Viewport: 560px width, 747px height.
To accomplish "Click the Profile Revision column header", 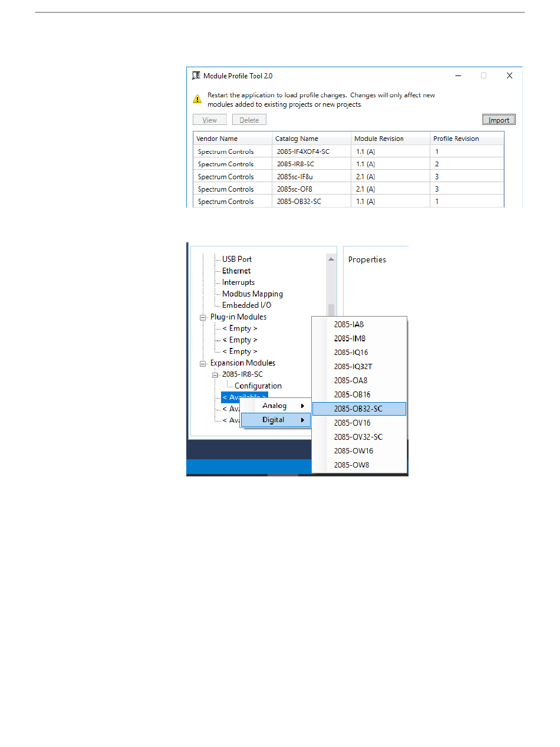I will (467, 139).
